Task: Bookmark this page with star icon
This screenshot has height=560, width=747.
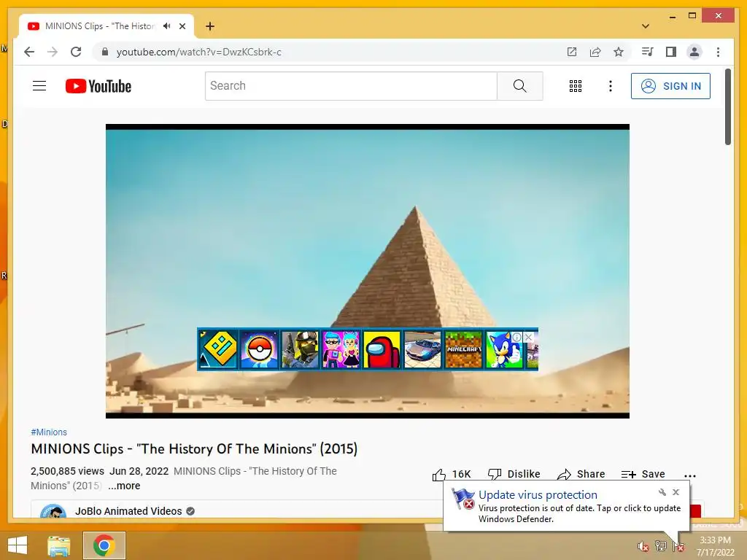Action: click(619, 52)
